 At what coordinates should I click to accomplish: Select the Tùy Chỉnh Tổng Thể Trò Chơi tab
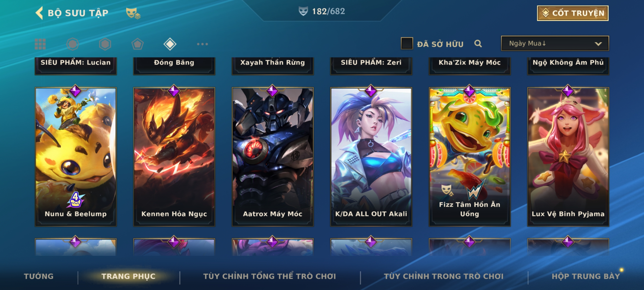pos(270,276)
